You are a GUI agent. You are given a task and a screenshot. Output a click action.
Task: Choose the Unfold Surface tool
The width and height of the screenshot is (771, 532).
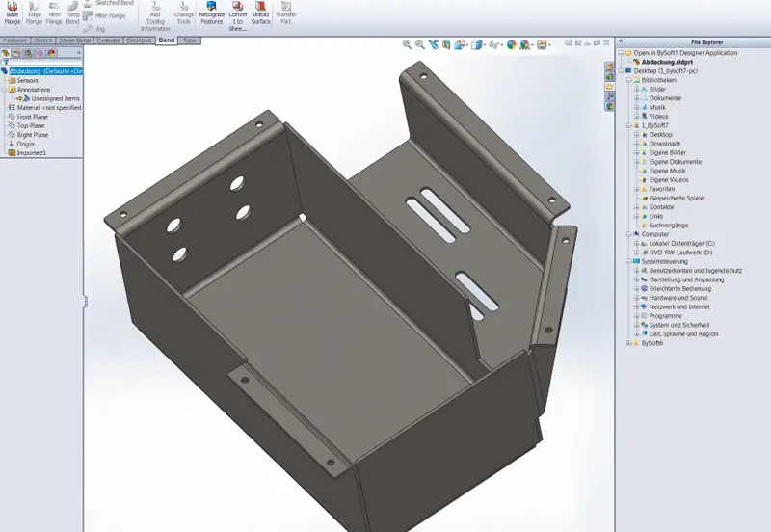261,14
